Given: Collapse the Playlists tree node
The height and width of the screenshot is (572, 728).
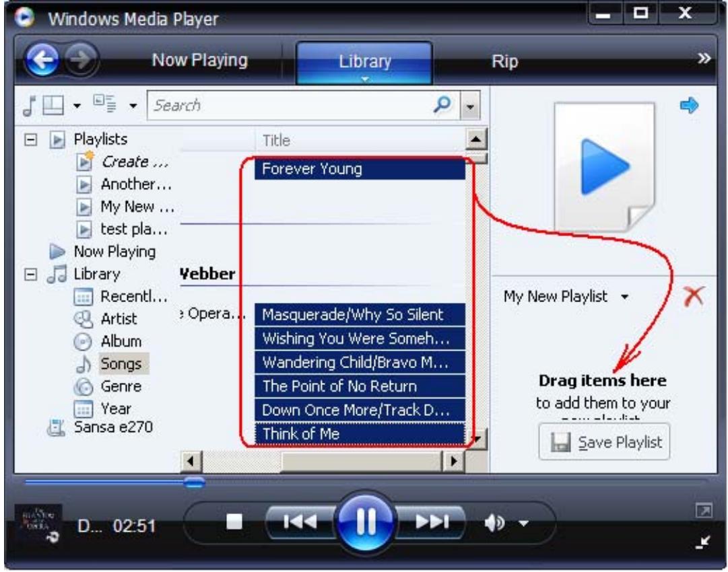Looking at the screenshot, I should (x=31, y=139).
